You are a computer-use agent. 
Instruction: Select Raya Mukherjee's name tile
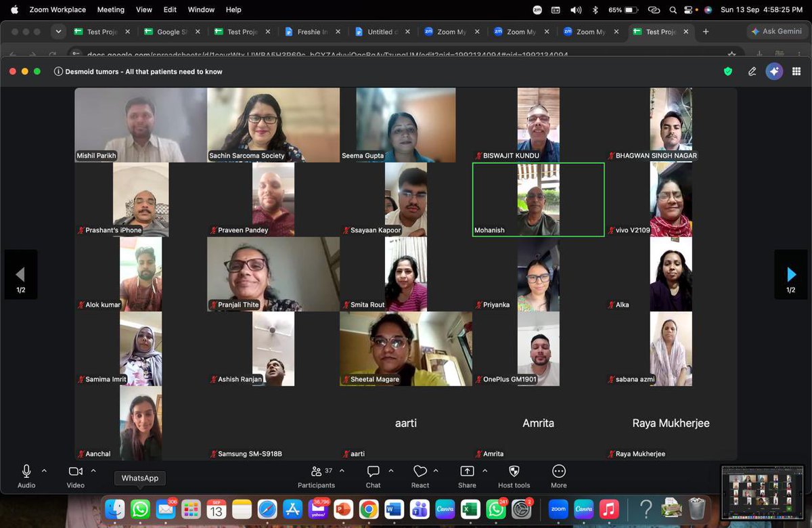tap(671, 423)
